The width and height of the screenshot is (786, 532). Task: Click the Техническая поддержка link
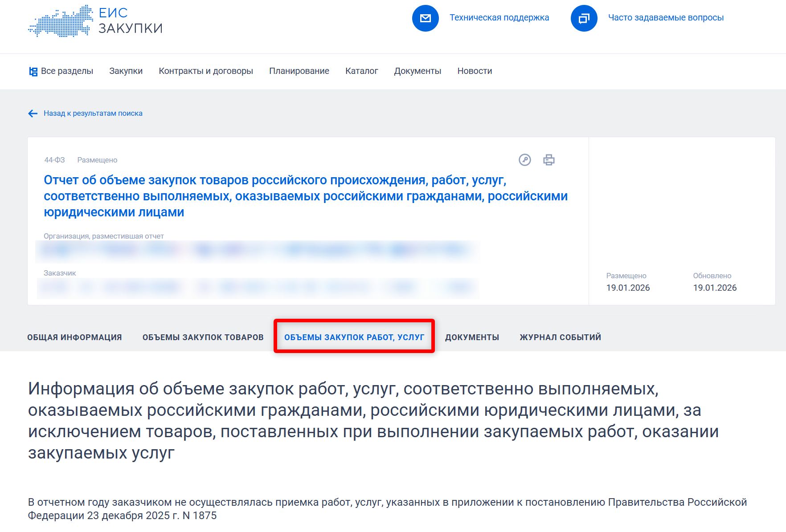[x=500, y=18]
